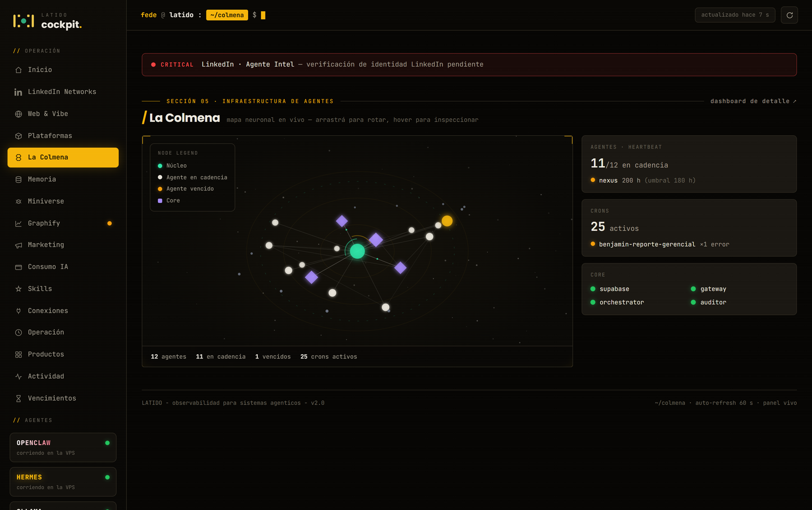This screenshot has height=510, width=812.
Task: Click the La Colmena sidebar icon
Action: (x=18, y=157)
